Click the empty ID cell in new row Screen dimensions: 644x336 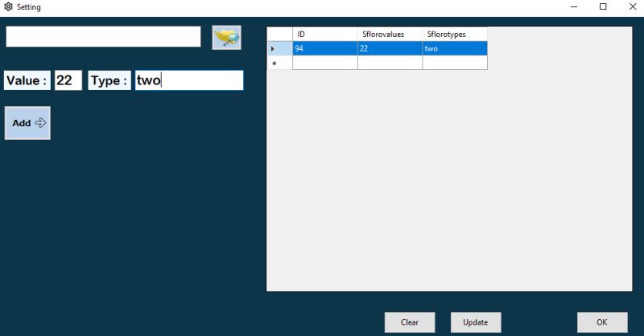tap(325, 63)
